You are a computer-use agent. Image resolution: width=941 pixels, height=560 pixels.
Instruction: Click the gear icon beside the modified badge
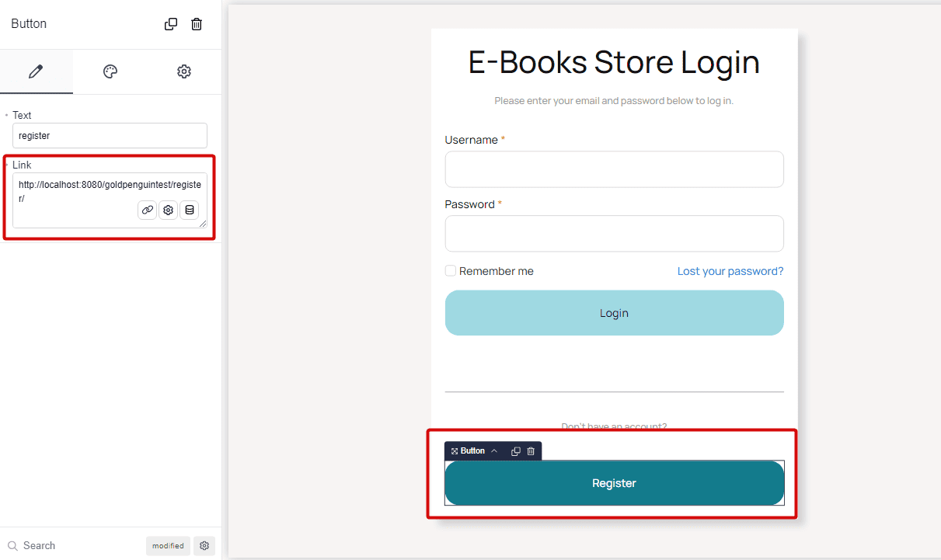point(204,545)
